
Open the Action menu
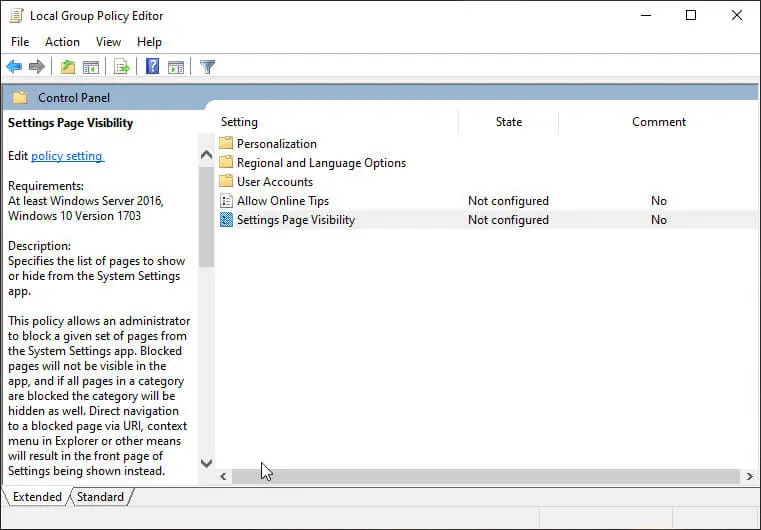click(62, 42)
